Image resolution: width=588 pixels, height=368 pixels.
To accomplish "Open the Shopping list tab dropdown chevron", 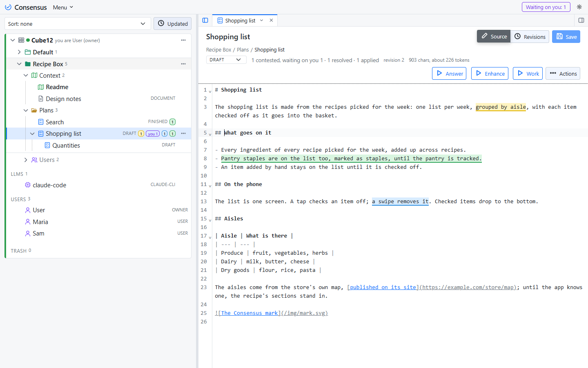I will (x=262, y=20).
